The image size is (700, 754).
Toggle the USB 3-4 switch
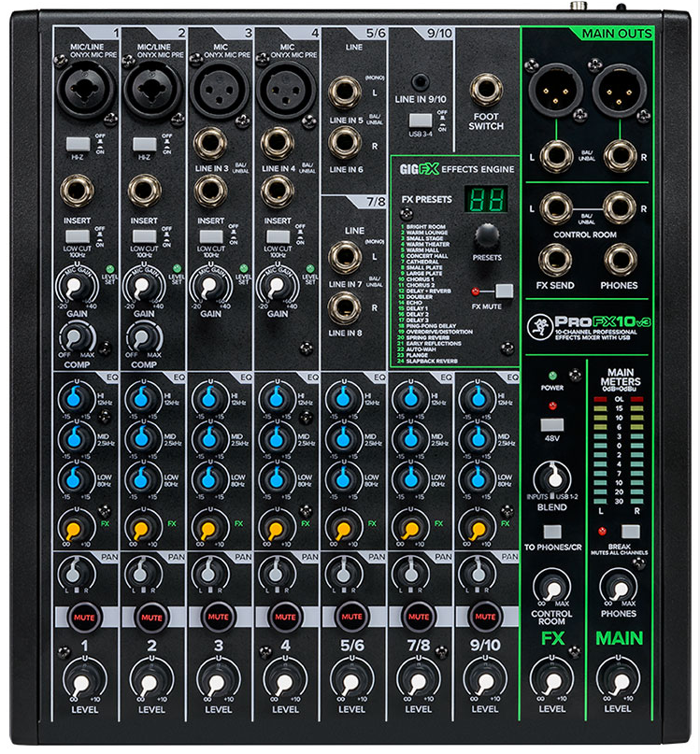(x=421, y=120)
